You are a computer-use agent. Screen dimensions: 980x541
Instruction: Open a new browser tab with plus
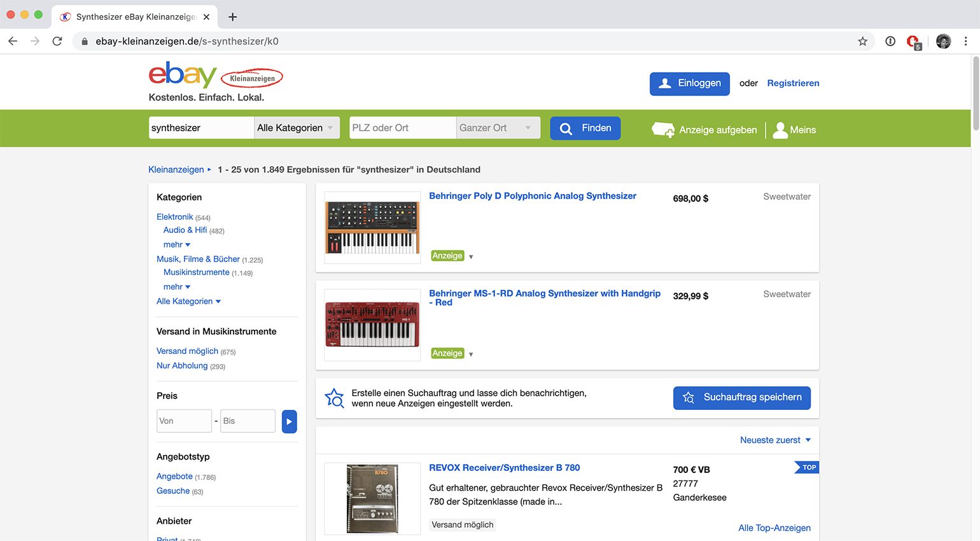pos(233,17)
